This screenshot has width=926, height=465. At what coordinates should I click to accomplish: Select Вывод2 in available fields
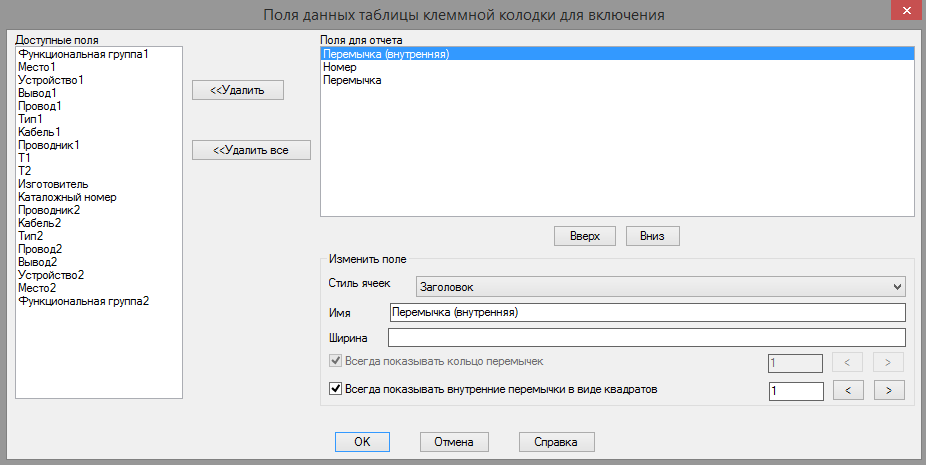(x=99, y=262)
